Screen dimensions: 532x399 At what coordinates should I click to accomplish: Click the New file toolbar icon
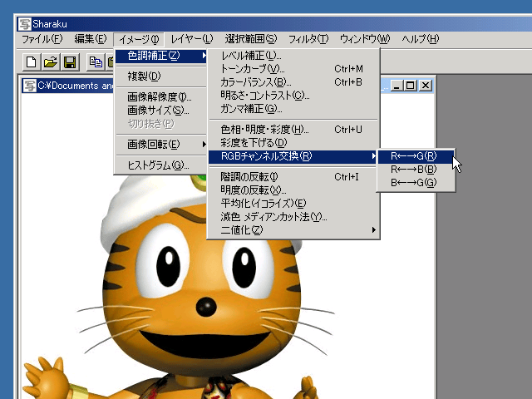tap(32, 62)
